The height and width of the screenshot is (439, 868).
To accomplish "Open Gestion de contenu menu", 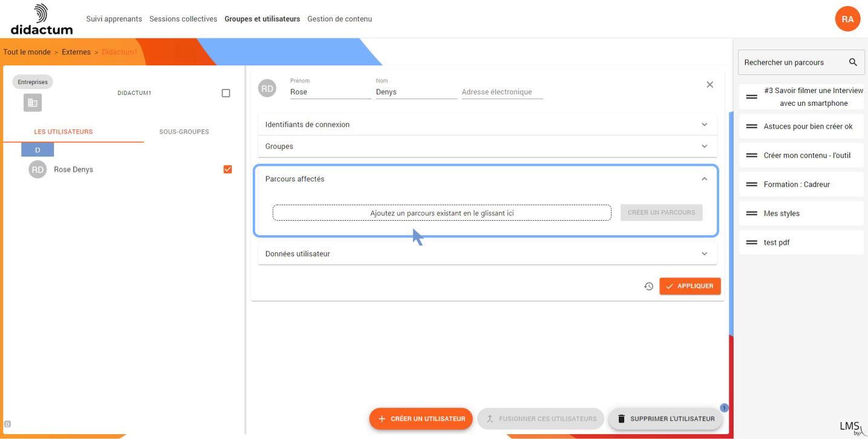I will [x=339, y=19].
